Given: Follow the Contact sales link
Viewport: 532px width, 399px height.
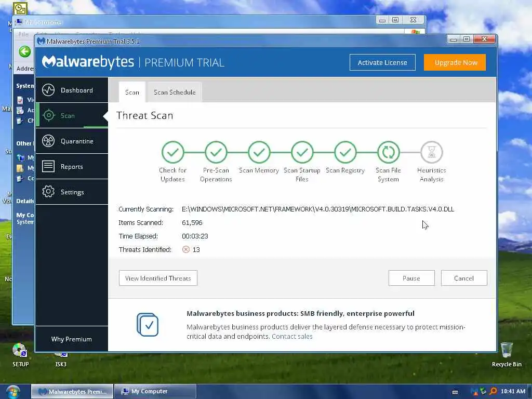Looking at the screenshot, I should coord(292,336).
